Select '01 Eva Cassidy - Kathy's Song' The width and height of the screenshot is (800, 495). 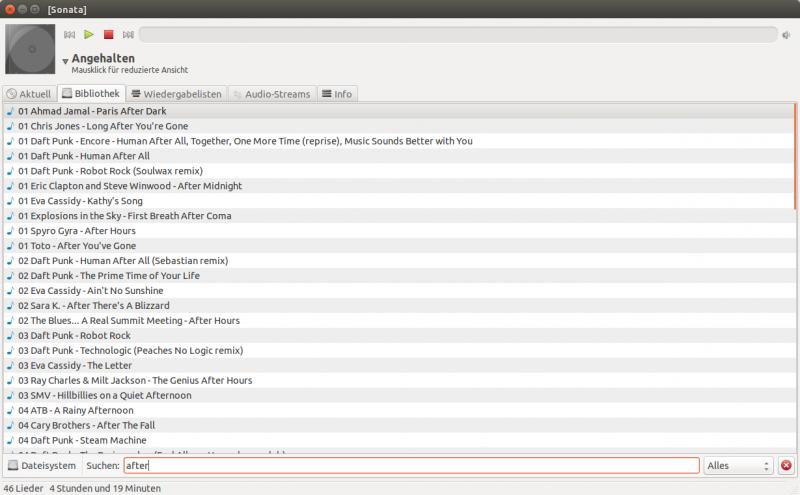click(398, 201)
